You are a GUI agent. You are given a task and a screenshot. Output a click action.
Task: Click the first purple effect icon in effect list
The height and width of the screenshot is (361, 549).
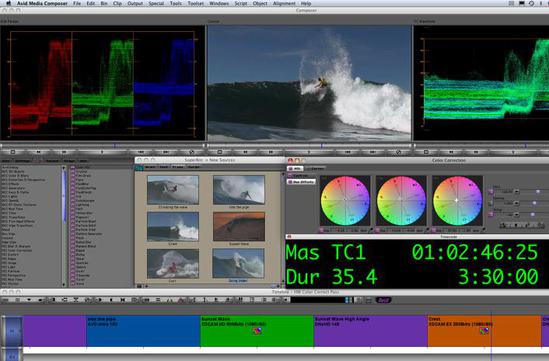click(x=73, y=168)
